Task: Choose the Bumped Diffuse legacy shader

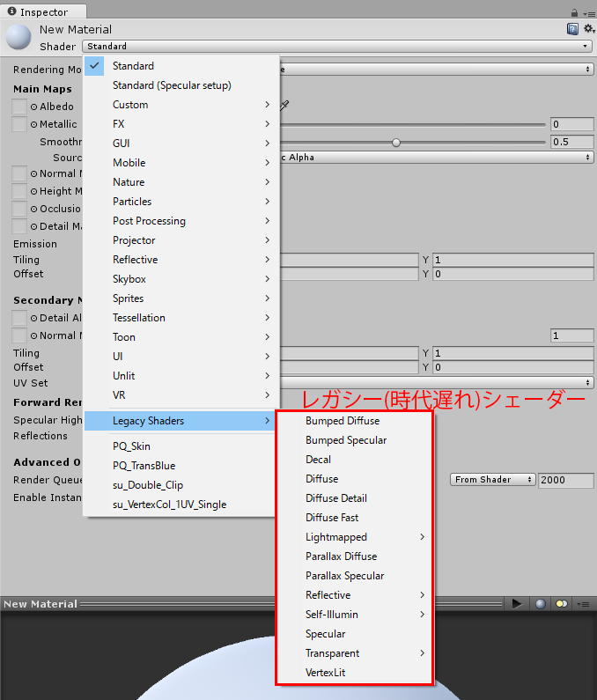Action: (x=355, y=421)
